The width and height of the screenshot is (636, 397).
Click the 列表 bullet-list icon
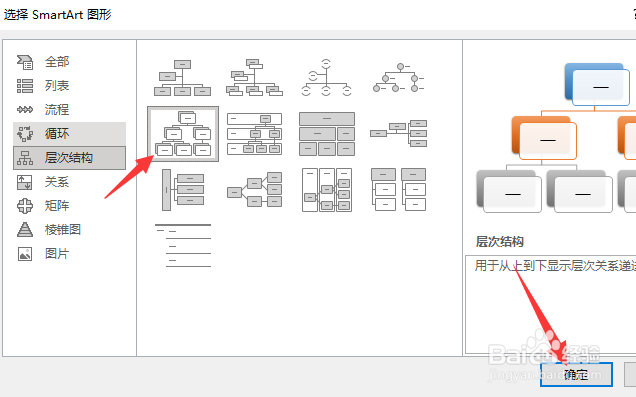pos(25,86)
